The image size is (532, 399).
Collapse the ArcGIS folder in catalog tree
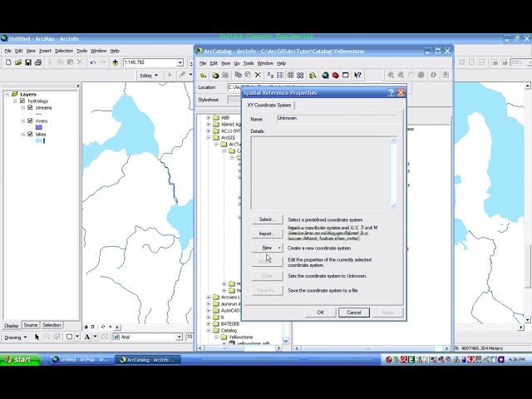coord(209,138)
